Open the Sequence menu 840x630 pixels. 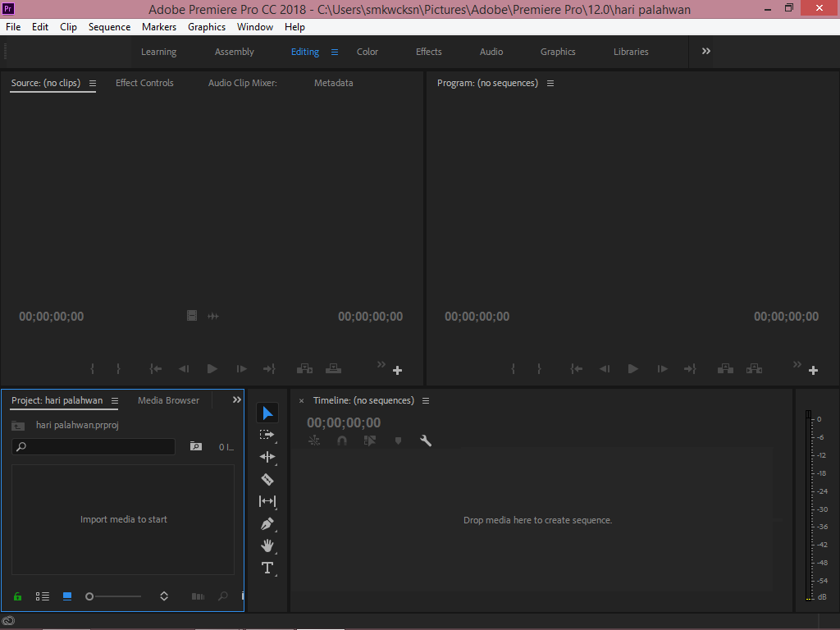(109, 27)
